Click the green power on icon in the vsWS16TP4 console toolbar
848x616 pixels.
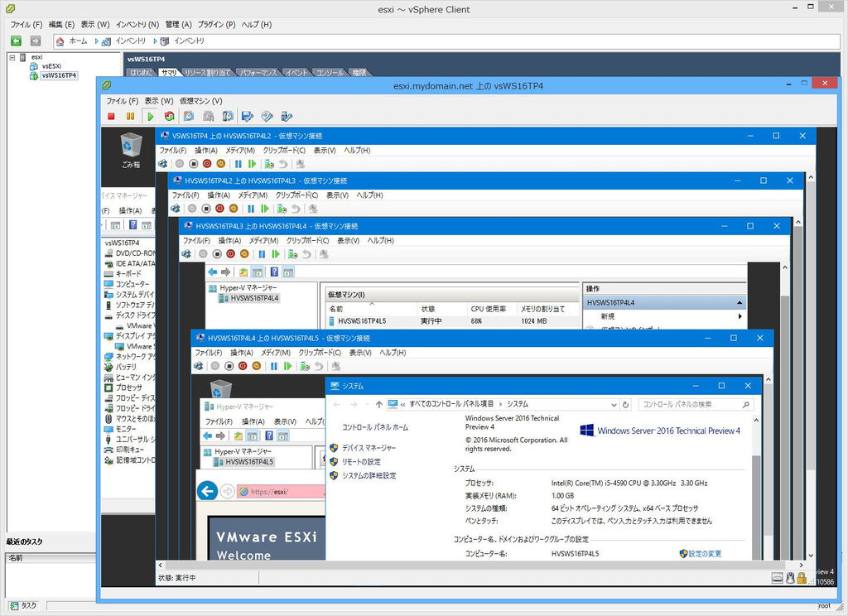click(151, 116)
